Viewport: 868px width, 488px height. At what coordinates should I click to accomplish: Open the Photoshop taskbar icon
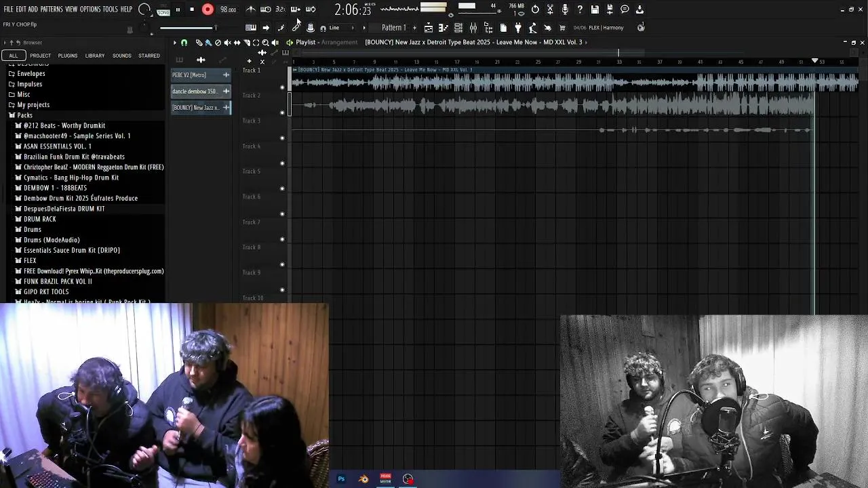[x=341, y=479]
